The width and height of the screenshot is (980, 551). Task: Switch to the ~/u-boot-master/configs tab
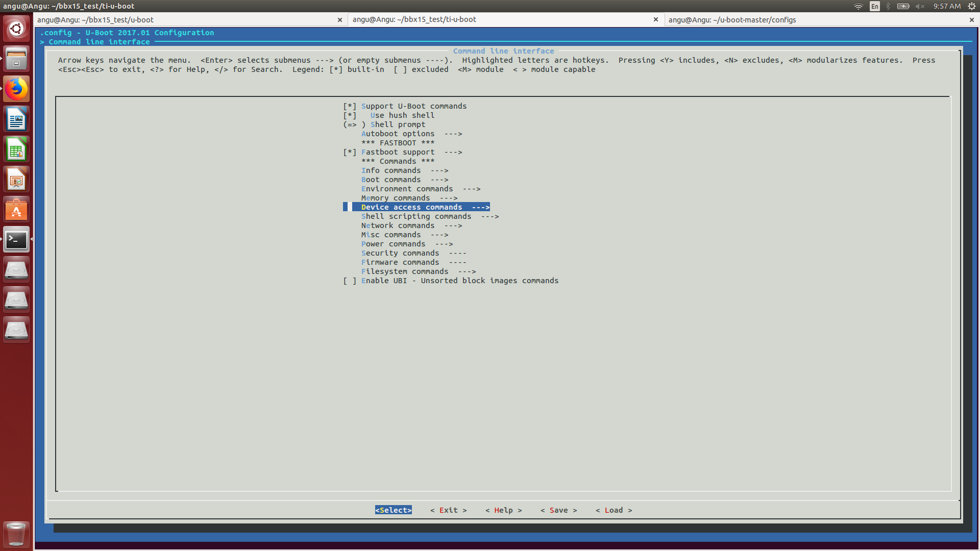821,20
